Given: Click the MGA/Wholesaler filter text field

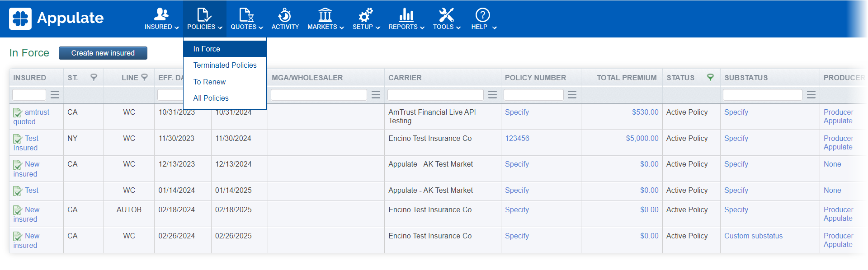Looking at the screenshot, I should tap(319, 95).
